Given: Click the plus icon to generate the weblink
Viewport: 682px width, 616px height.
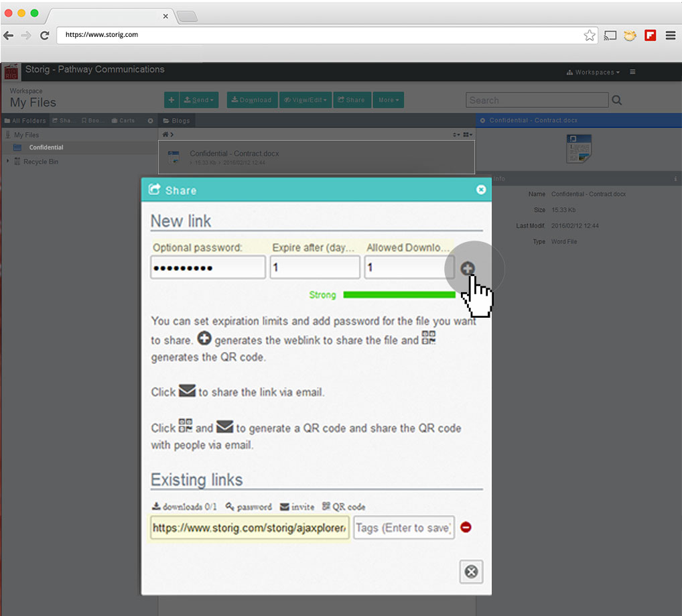Looking at the screenshot, I should [x=468, y=268].
